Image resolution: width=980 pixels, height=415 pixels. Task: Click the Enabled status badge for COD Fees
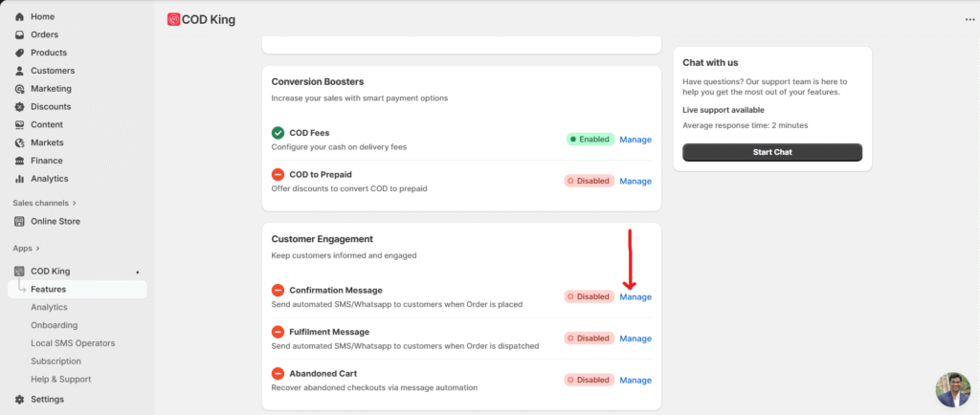590,140
